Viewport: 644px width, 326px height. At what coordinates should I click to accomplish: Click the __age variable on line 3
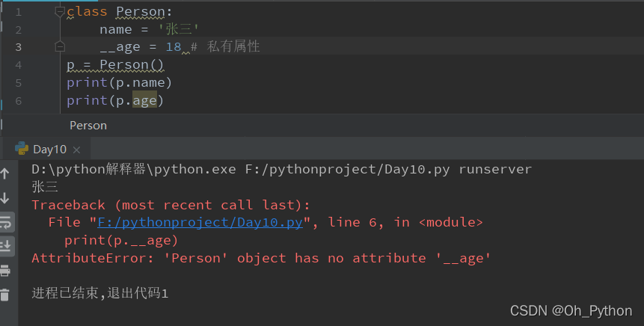point(120,47)
